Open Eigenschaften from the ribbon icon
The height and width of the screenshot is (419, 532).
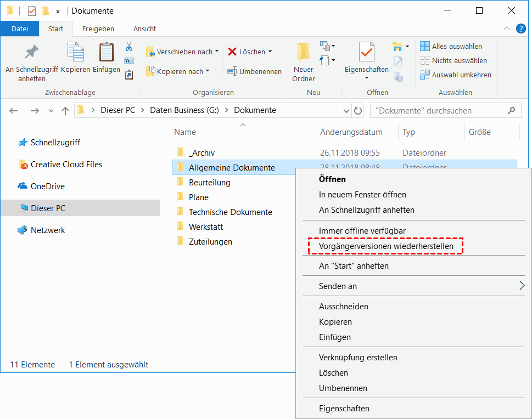366,53
